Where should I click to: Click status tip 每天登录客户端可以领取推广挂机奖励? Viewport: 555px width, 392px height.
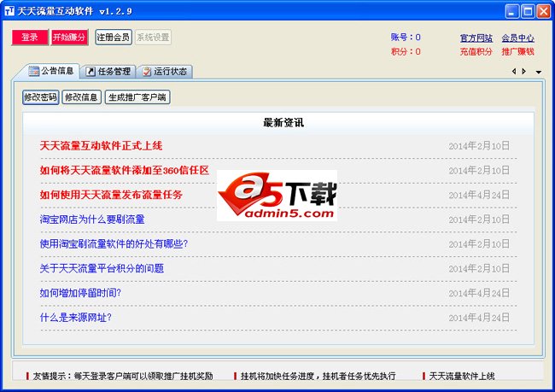(123, 376)
